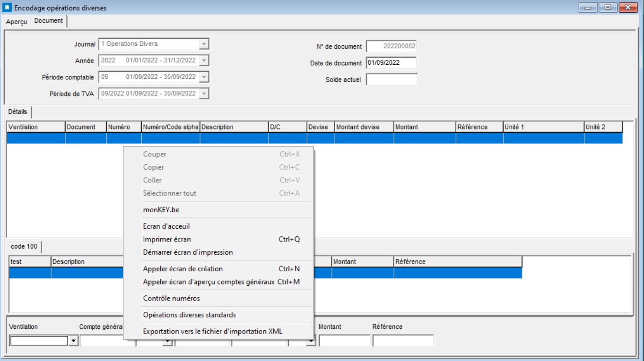Focus the bottom Montant entry field

coord(344,341)
